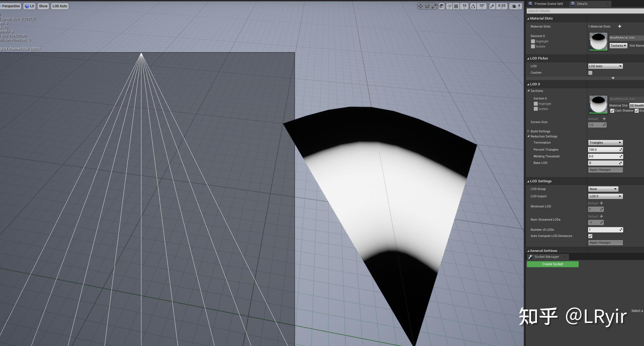Open the Show menu in the viewport
The height and width of the screenshot is (346, 644).
pos(43,6)
